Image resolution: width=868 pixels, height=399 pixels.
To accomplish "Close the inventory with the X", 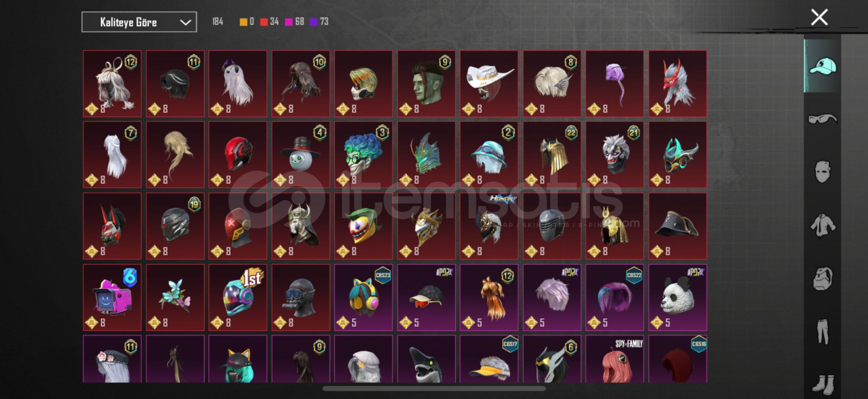I will point(819,18).
